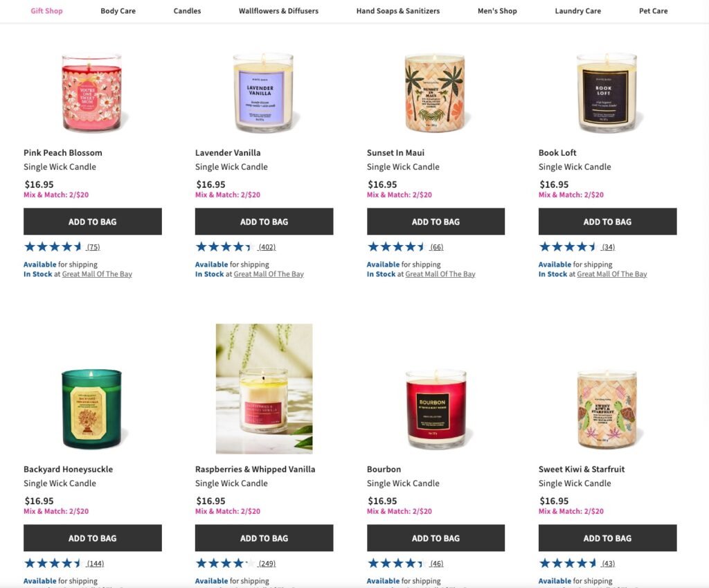This screenshot has width=709, height=588.
Task: Add Lavender Vanilla candle to bag
Action: [x=264, y=222]
